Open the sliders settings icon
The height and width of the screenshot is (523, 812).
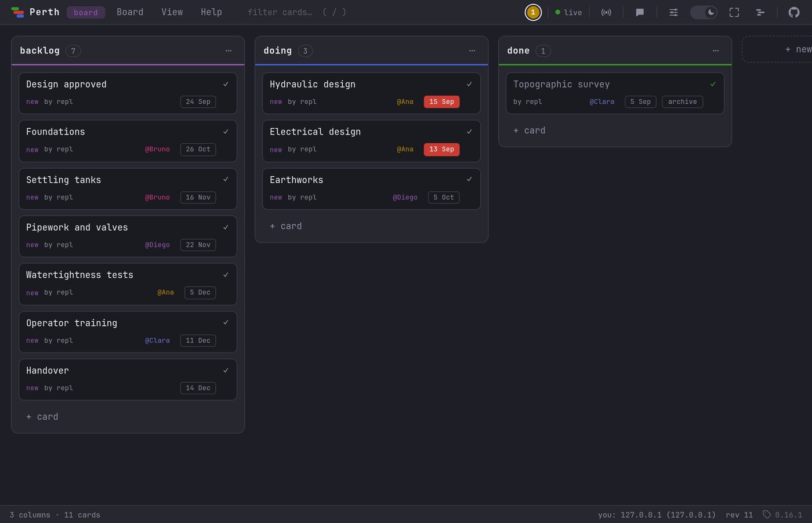[x=673, y=12]
